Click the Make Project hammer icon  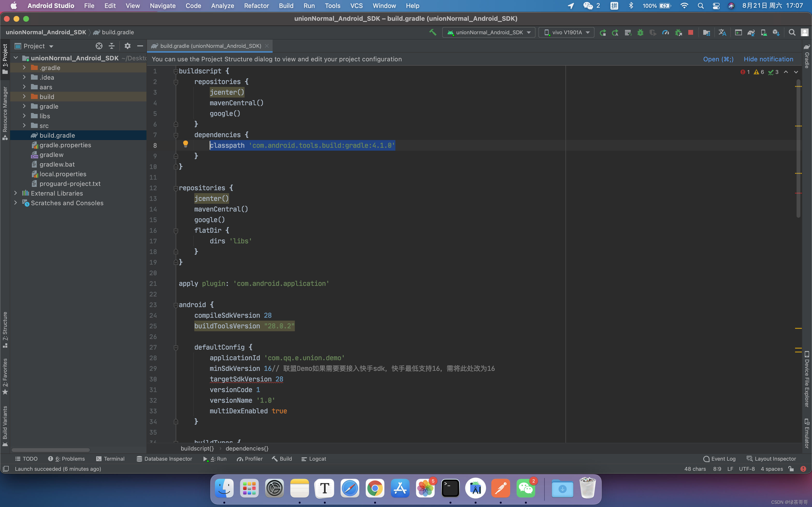(x=433, y=32)
